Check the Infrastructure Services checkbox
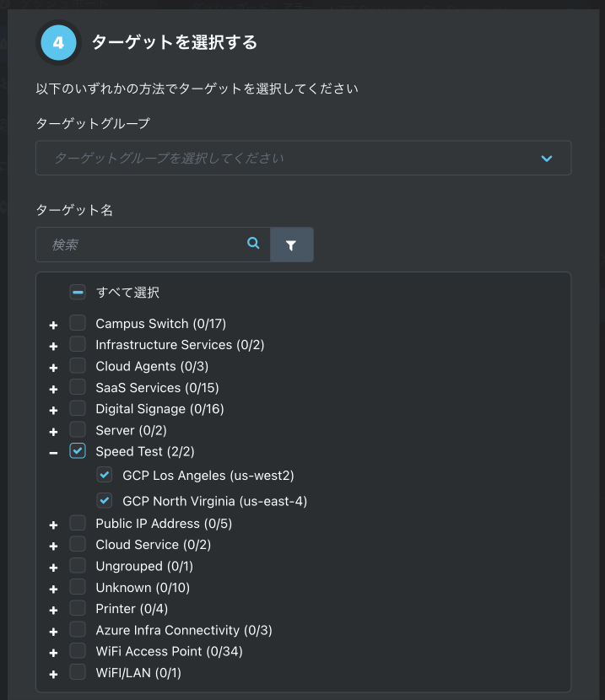The width and height of the screenshot is (605, 700). (78, 344)
